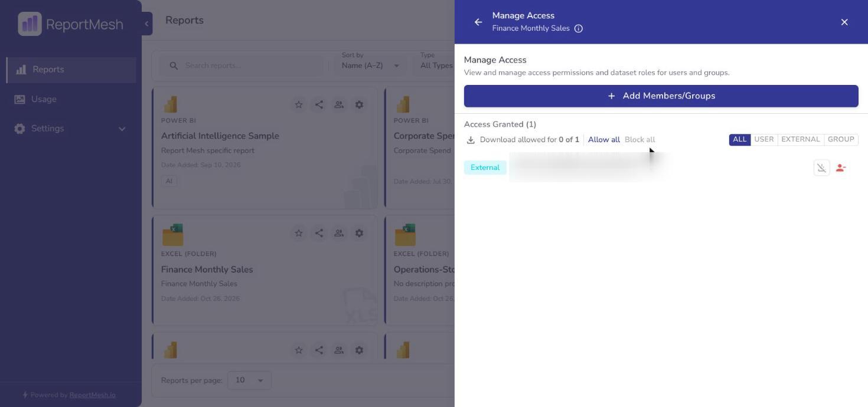The image size is (868, 407).
Task: Open the Reports per page dropdown
Action: point(250,380)
